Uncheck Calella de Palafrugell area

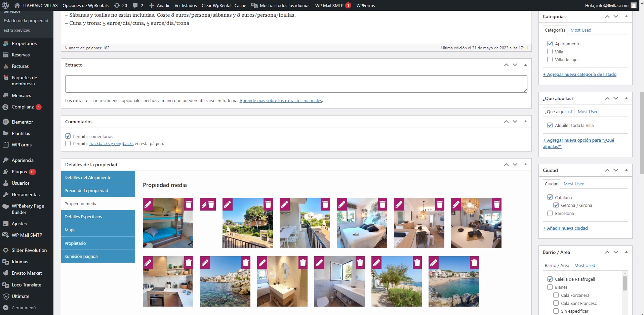[550, 279]
